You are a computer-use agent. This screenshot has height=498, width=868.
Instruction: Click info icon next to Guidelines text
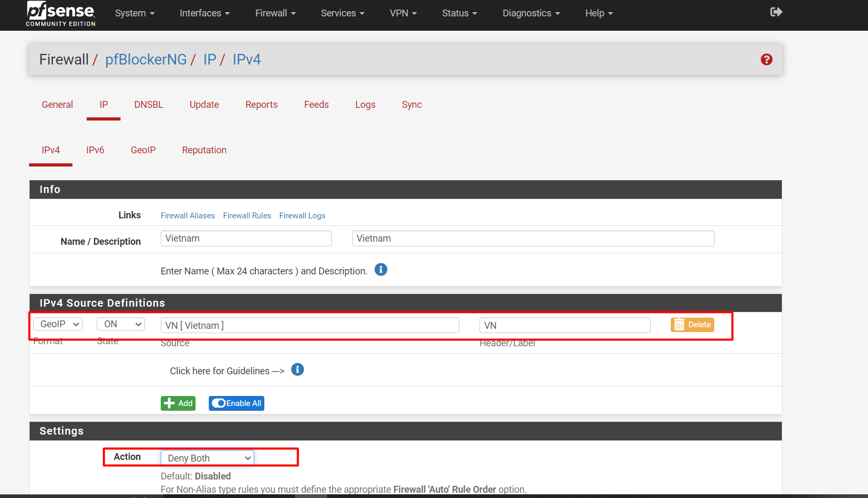click(298, 370)
